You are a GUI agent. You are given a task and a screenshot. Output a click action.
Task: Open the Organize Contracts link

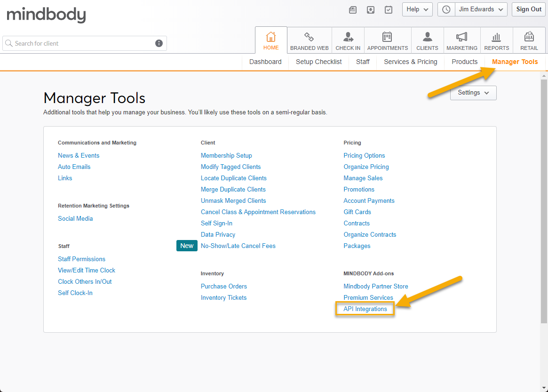370,235
